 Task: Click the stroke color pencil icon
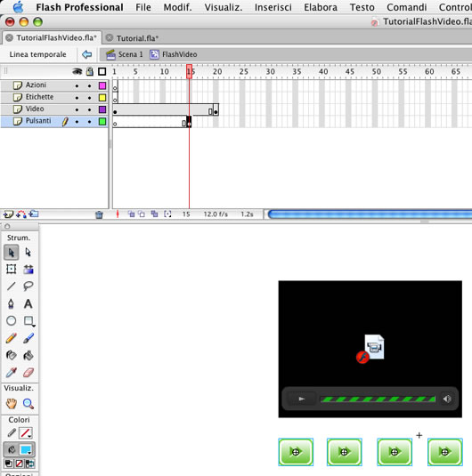(x=12, y=433)
